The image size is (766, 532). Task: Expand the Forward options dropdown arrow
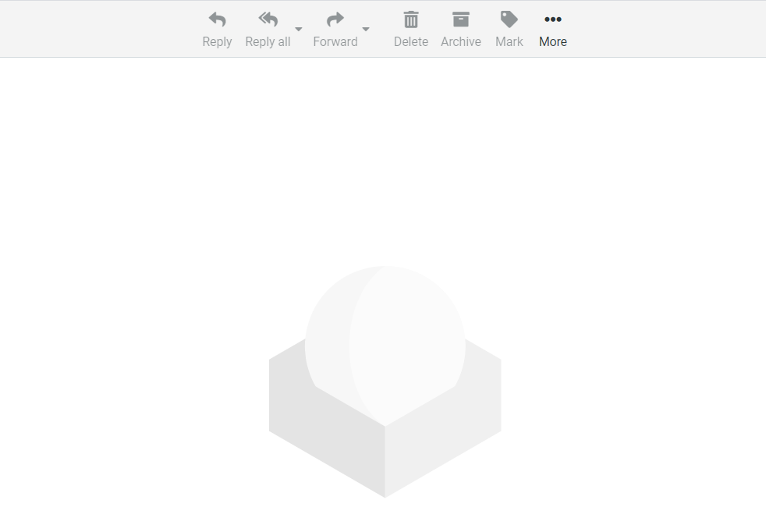coord(365,30)
